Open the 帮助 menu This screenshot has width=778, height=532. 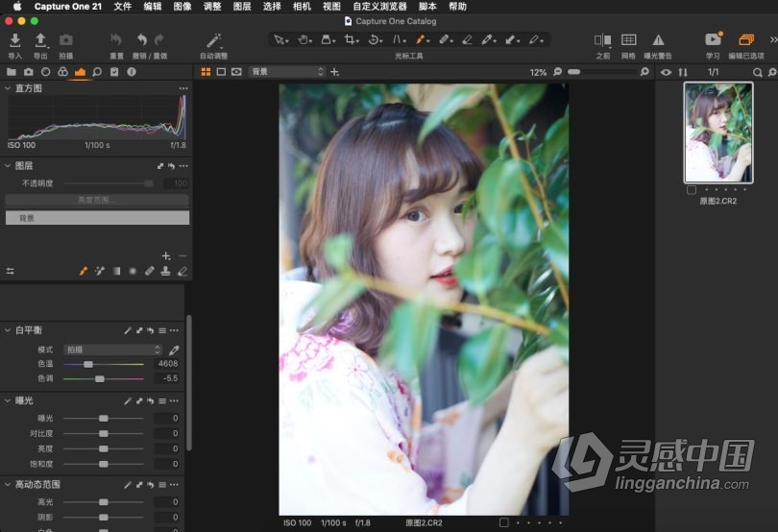click(x=457, y=7)
